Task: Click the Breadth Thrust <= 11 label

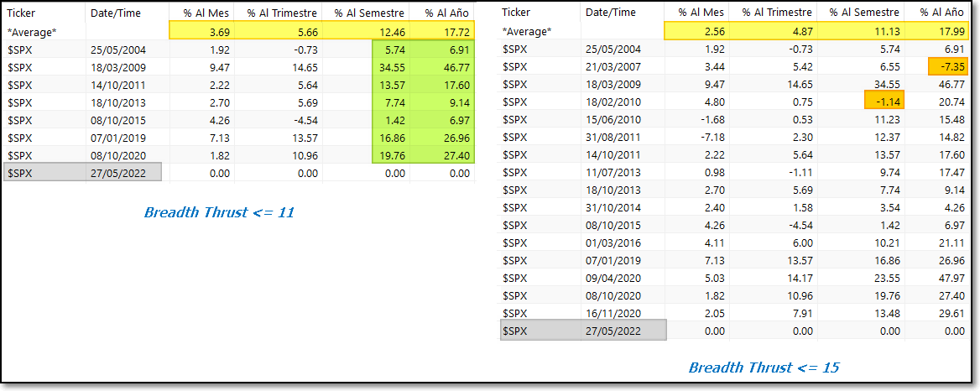Action: pyautogui.click(x=219, y=213)
